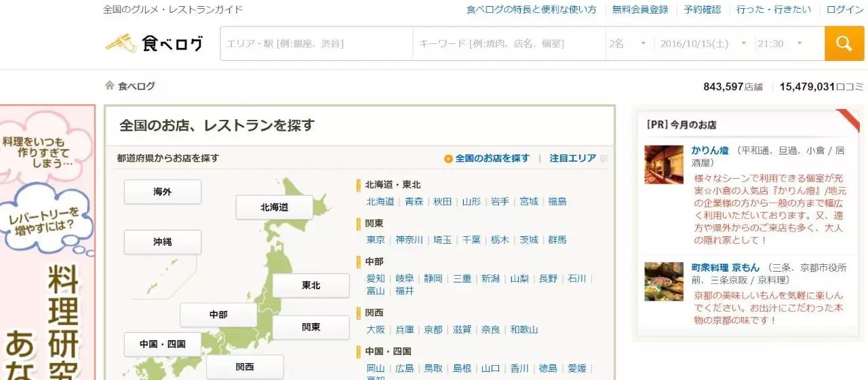Image resolution: width=868 pixels, height=380 pixels.
Task: Click the ログイン link
Action: pyautogui.click(x=845, y=9)
